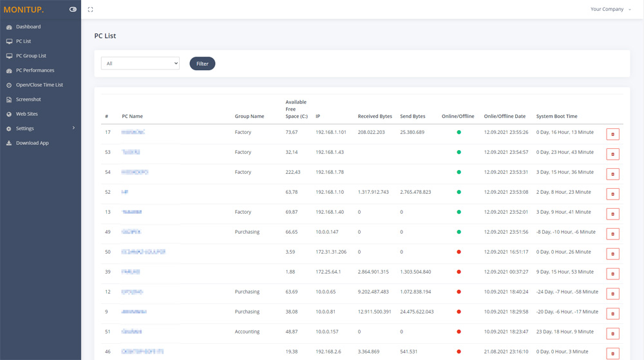Click free space value 222,43
Screen dimensions: 644x360
(293, 172)
